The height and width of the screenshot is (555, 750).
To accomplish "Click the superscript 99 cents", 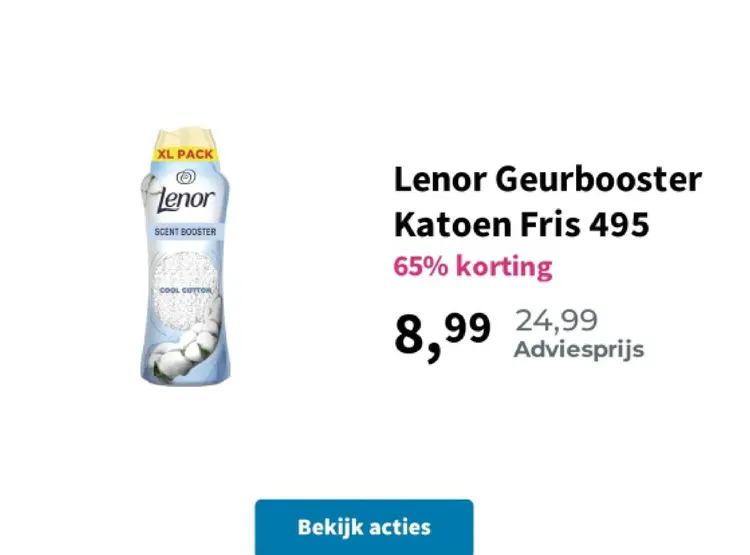I will click(x=468, y=328).
